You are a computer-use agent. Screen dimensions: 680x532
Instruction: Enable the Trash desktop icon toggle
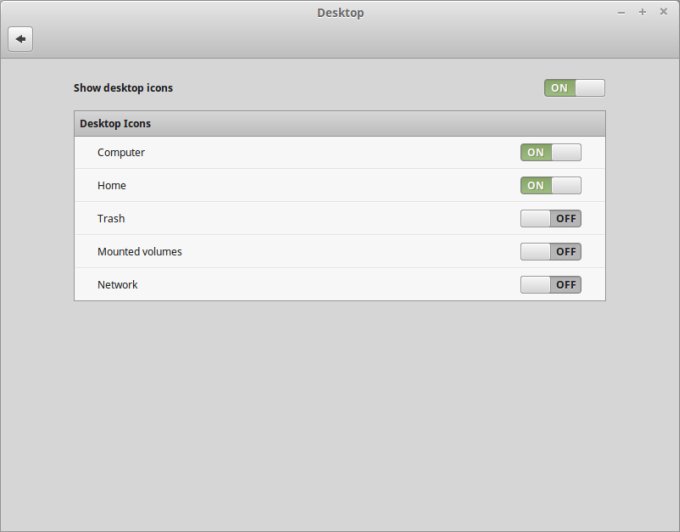[550, 218]
